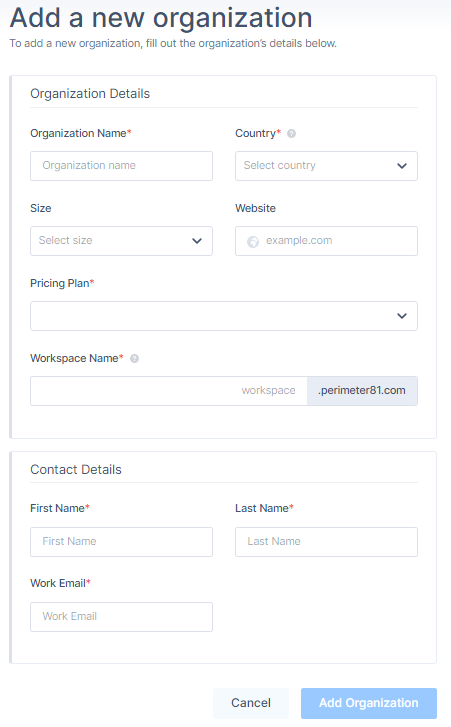
Task: Open the Select country dropdown
Action: point(326,166)
